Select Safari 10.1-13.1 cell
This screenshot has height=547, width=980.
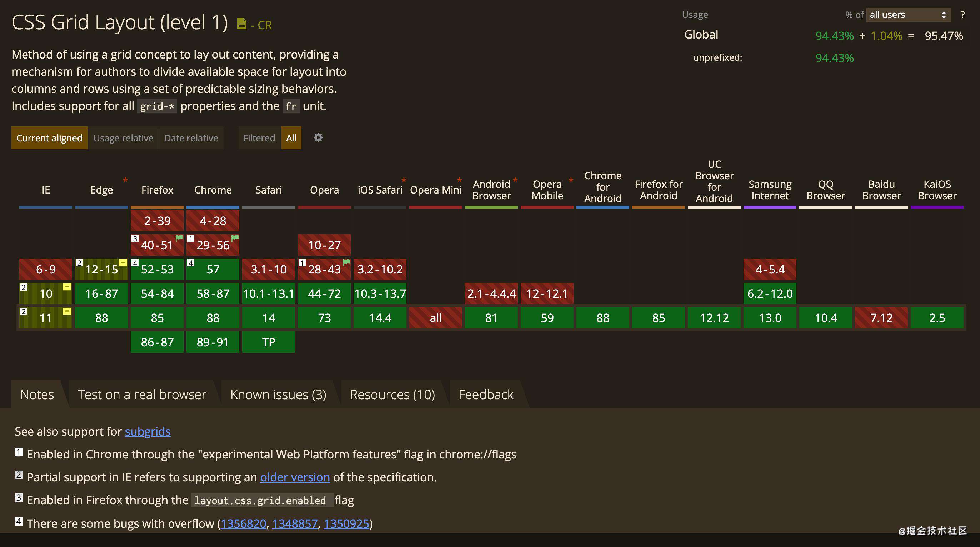click(x=269, y=293)
